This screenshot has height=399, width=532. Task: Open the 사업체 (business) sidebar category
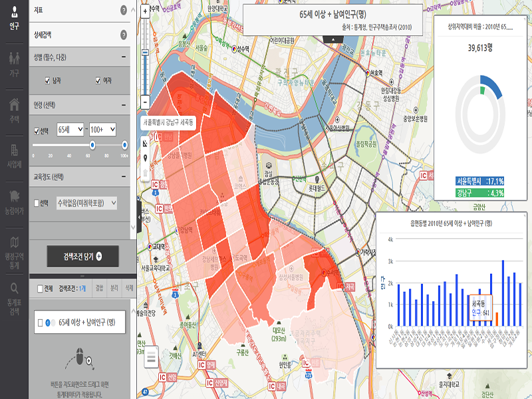14,154
